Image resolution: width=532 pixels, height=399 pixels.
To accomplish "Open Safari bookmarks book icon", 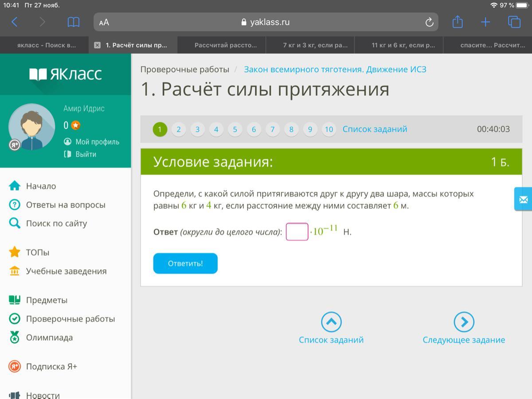I will pos(74,22).
